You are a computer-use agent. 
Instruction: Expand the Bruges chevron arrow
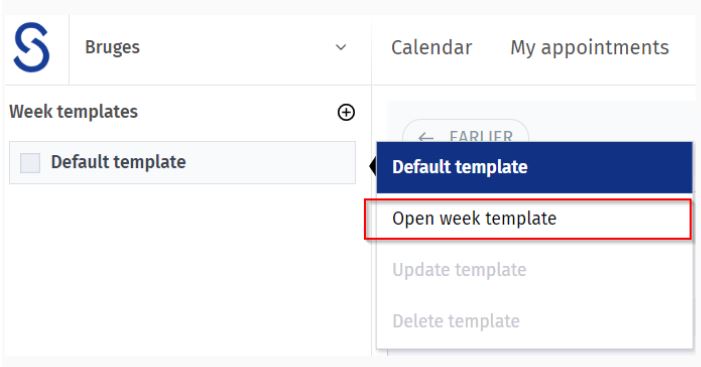341,47
